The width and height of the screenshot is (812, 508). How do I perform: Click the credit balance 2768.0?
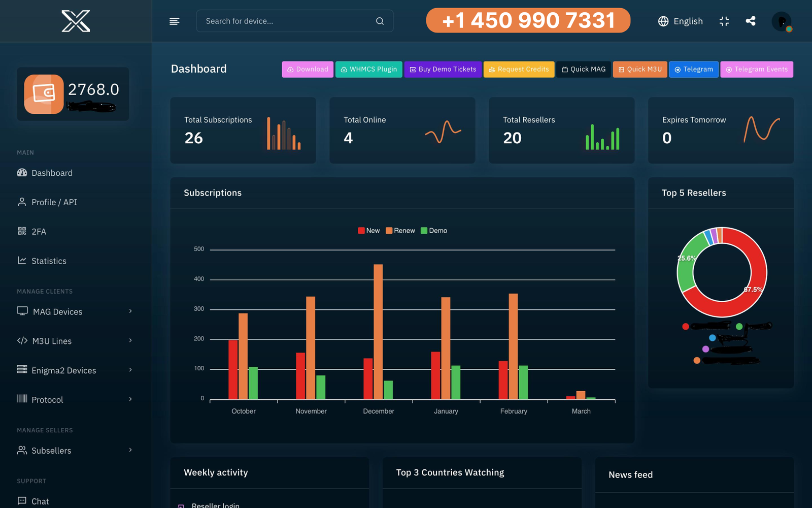tap(93, 89)
